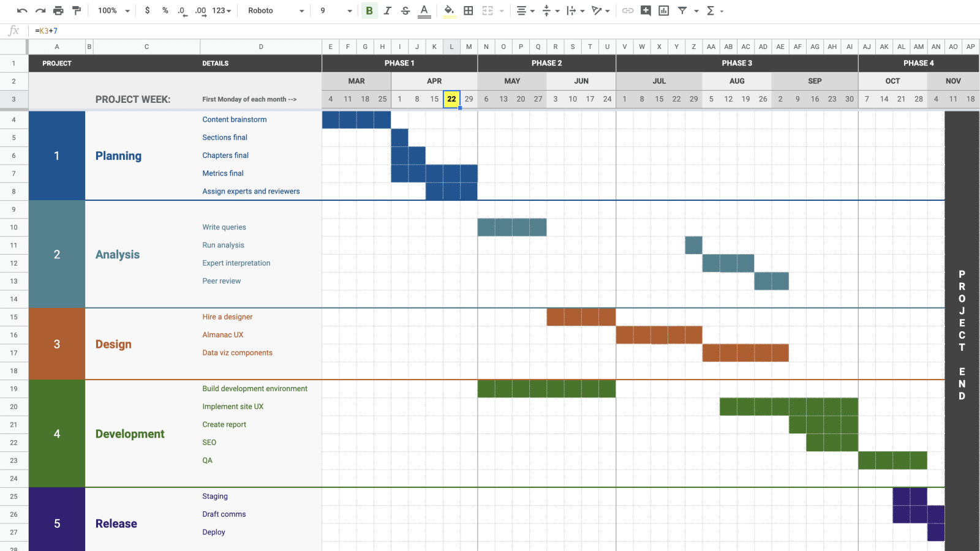Screen dimensions: 980x551
Task: Decrease decimal places icon
Action: point(182,10)
